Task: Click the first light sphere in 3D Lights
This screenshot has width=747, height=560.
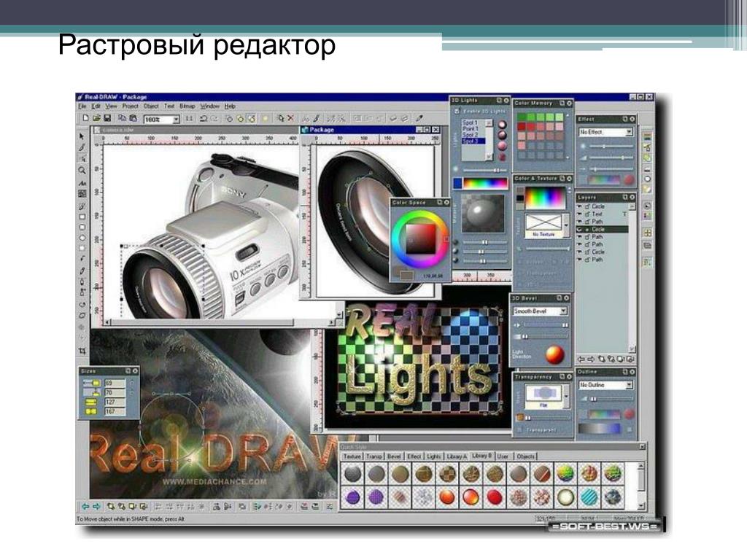Action: [502, 125]
